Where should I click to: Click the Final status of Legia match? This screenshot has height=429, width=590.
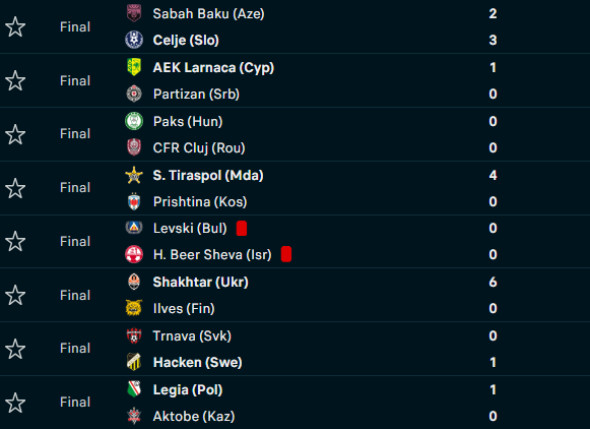pos(75,402)
